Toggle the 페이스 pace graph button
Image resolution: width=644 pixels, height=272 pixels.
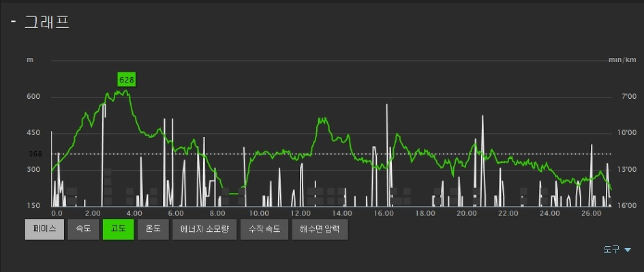coord(44,229)
